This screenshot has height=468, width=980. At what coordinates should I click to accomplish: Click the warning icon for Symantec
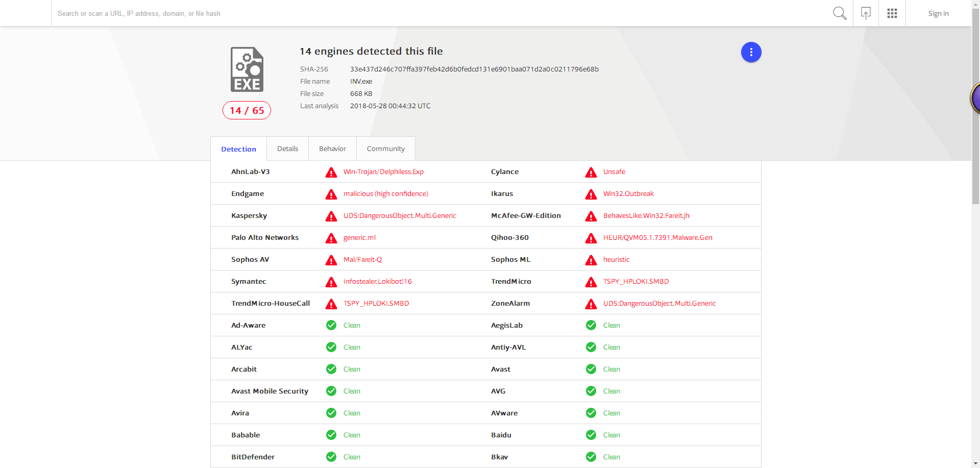pyautogui.click(x=331, y=282)
